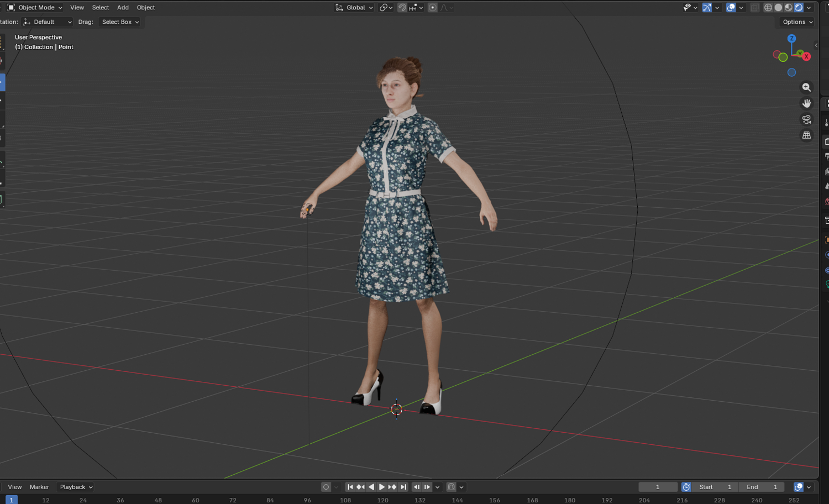Switch perspective/orthographic grid icon
The width and height of the screenshot is (829, 504).
pos(806,135)
